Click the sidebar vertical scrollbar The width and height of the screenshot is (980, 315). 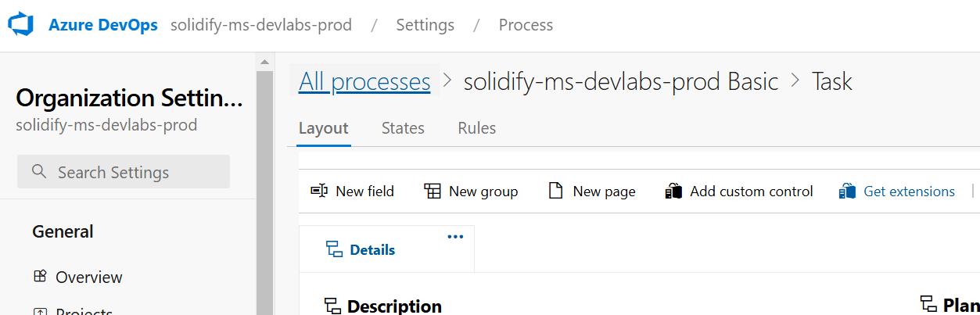point(264,192)
